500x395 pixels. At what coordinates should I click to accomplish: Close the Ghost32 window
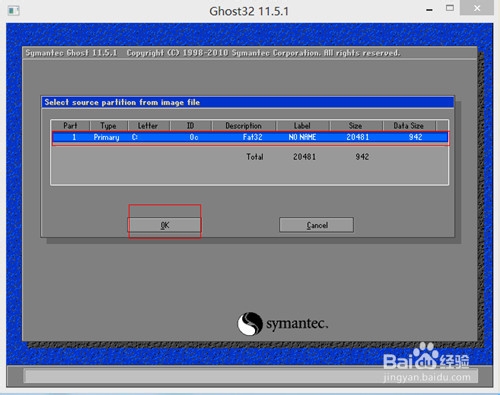[x=477, y=8]
